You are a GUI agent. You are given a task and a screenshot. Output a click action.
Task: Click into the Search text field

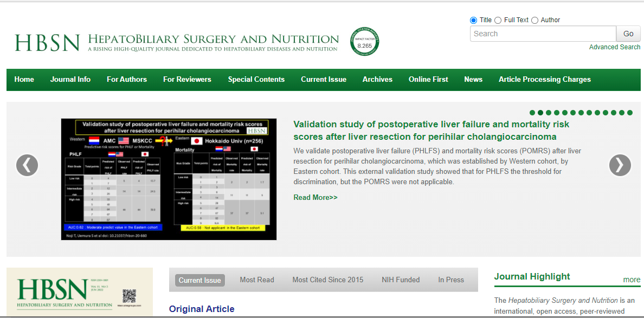[x=543, y=34]
